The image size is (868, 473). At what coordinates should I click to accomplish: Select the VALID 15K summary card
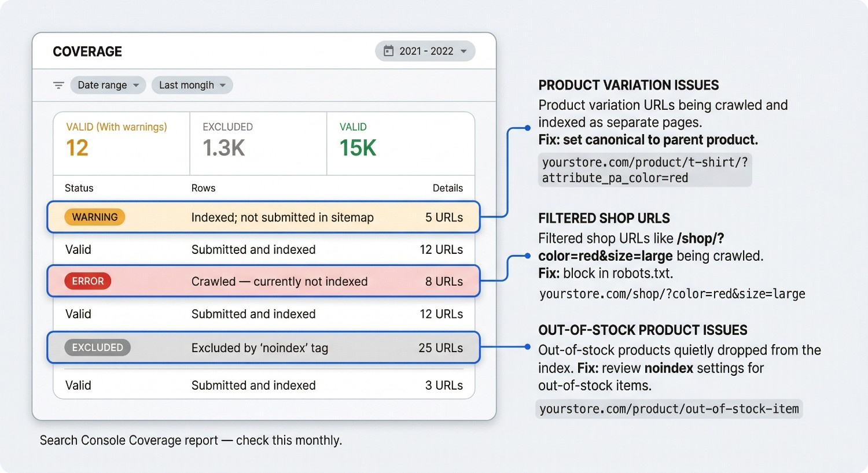[x=400, y=143]
